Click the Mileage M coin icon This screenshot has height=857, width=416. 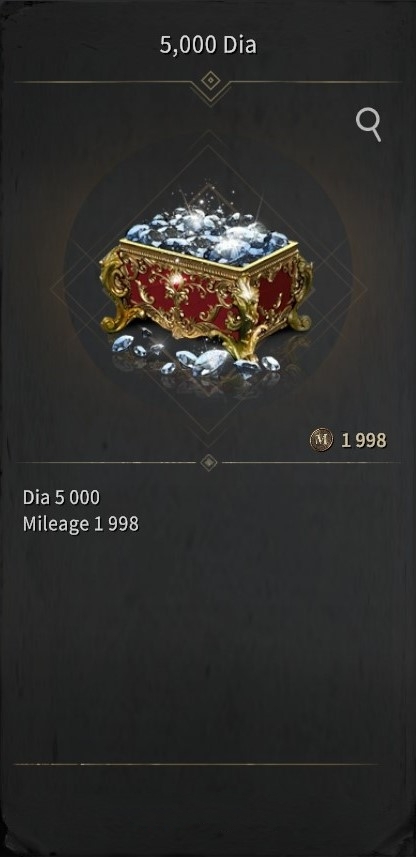(321, 439)
